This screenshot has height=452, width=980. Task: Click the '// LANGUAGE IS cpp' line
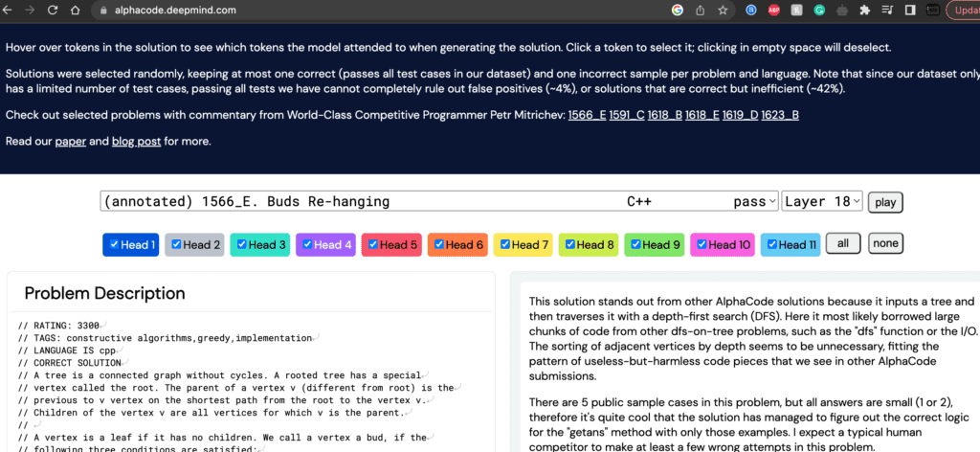tap(68, 350)
